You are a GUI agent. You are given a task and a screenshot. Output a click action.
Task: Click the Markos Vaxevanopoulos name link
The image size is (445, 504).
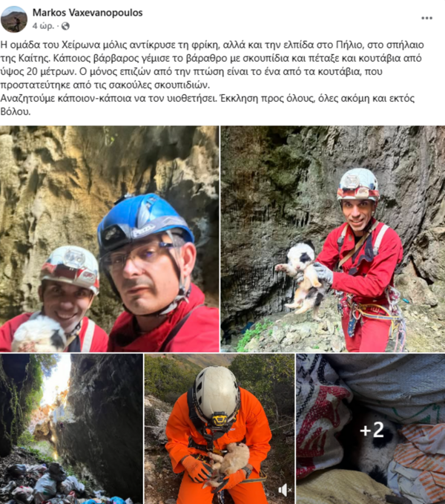coord(88,13)
